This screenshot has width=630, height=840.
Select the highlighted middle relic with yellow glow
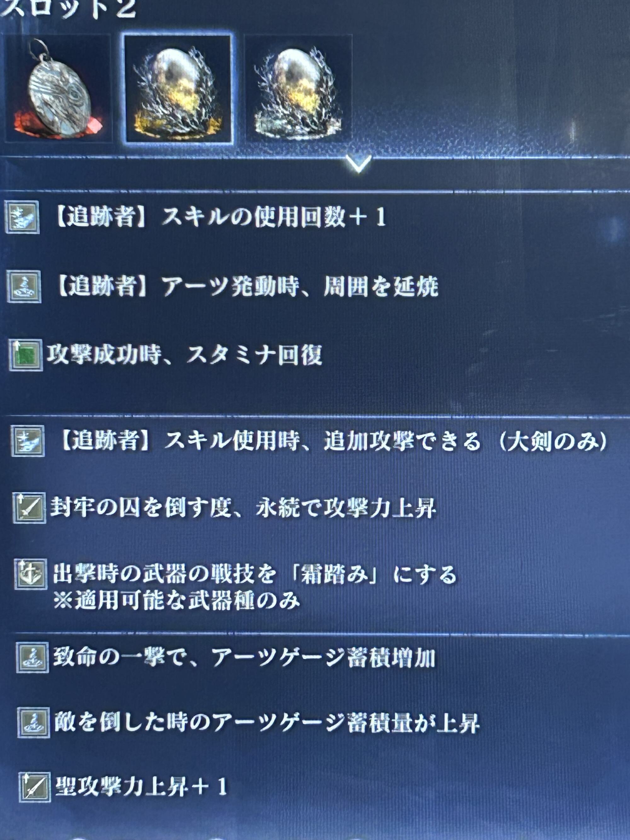(178, 89)
